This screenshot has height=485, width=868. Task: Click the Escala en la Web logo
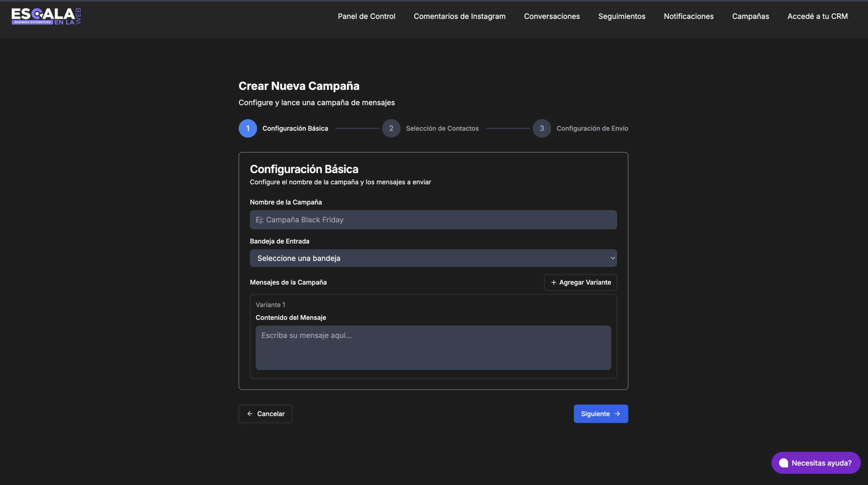tap(46, 16)
